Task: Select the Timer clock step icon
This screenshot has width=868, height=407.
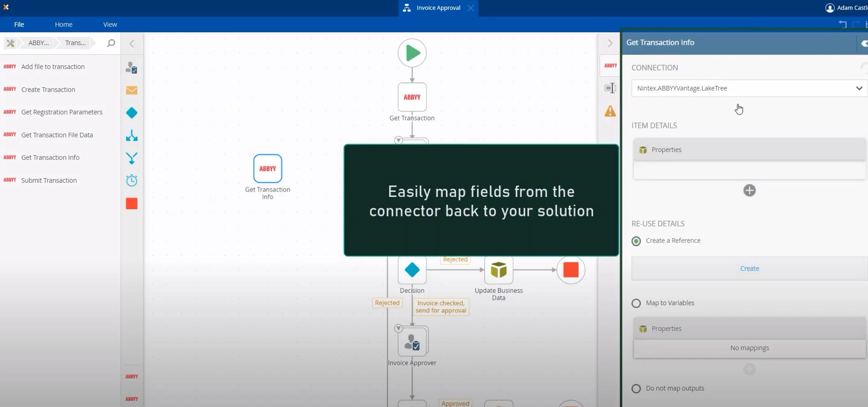Action: [x=132, y=180]
